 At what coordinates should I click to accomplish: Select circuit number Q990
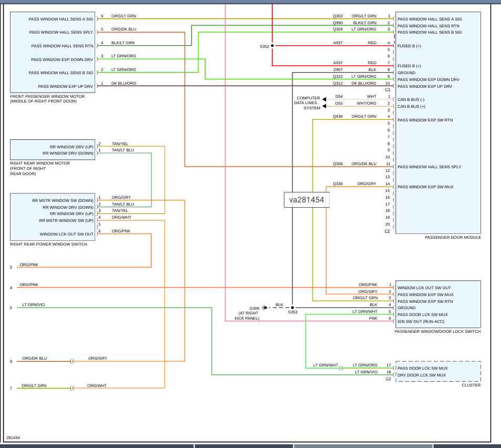[x=338, y=23]
